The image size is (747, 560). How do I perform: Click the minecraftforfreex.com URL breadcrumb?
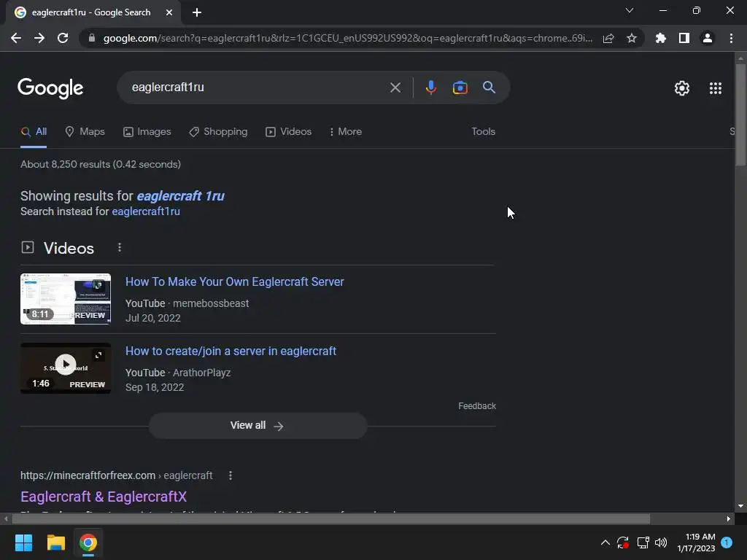tap(116, 475)
